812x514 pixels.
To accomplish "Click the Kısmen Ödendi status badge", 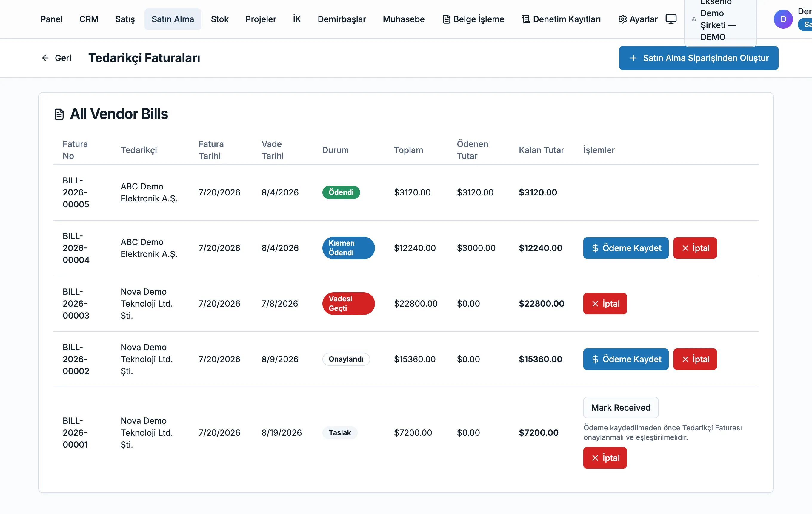I will click(348, 248).
